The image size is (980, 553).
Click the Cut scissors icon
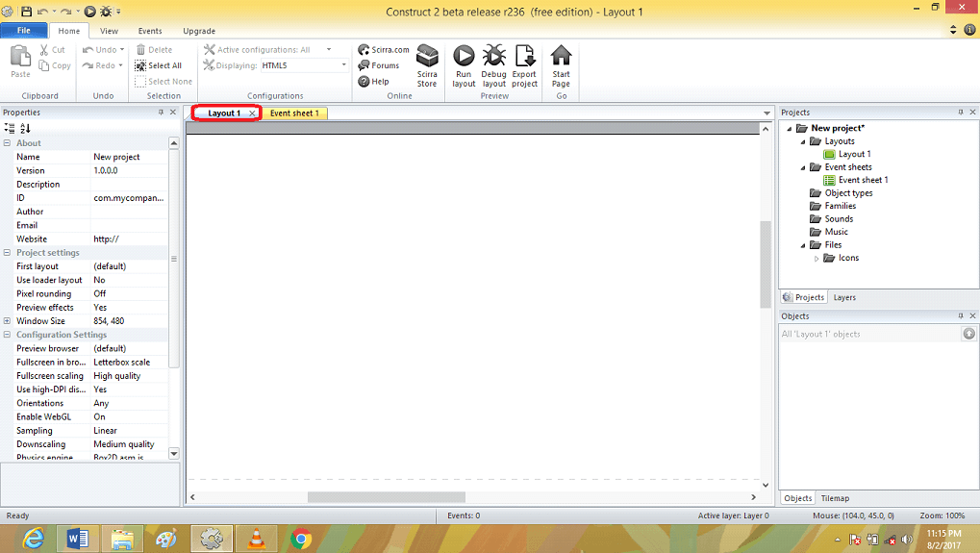tap(44, 49)
